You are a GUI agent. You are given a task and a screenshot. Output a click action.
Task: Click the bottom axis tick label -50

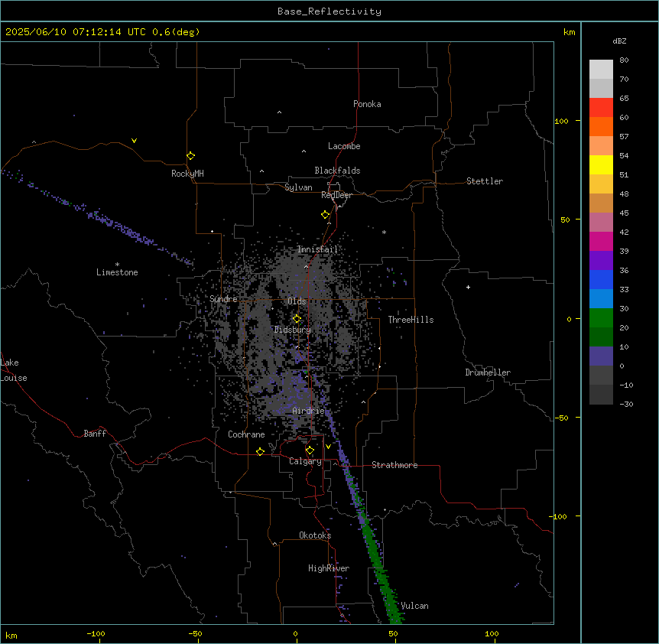coord(195,633)
